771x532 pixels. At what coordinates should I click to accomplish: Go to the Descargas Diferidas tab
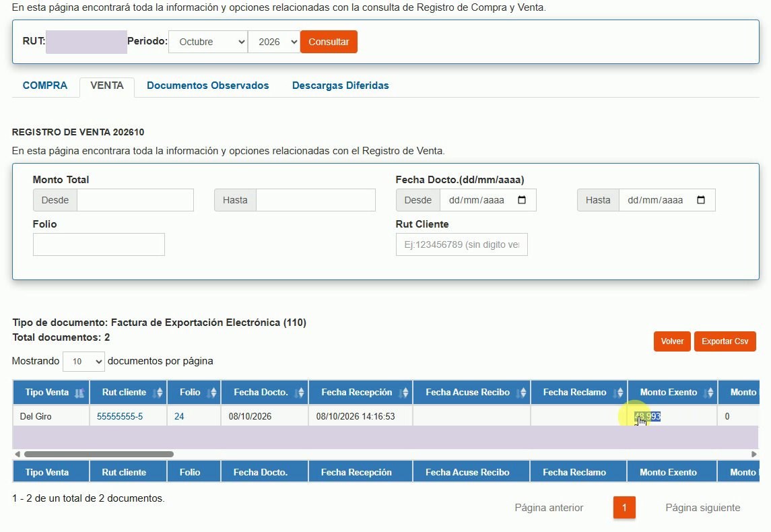(x=340, y=86)
